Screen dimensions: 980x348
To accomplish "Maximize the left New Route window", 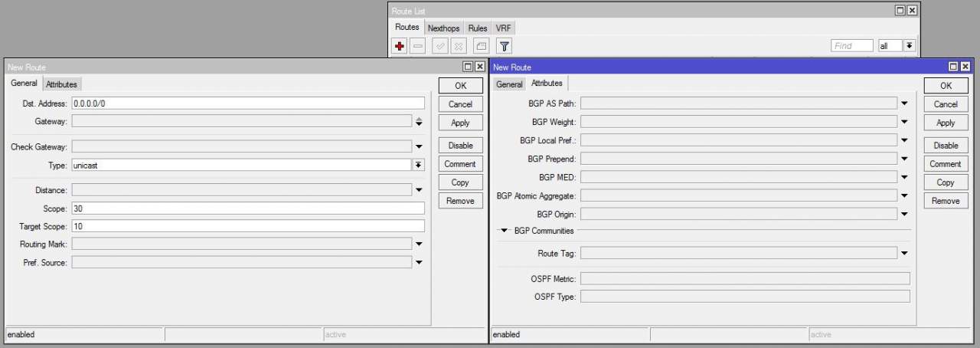I will point(469,67).
